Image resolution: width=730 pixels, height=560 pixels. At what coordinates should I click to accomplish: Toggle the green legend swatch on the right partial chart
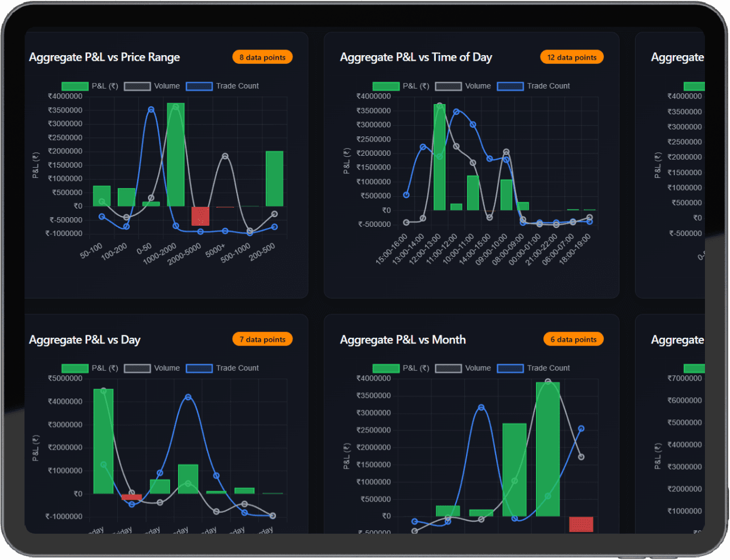tap(694, 86)
